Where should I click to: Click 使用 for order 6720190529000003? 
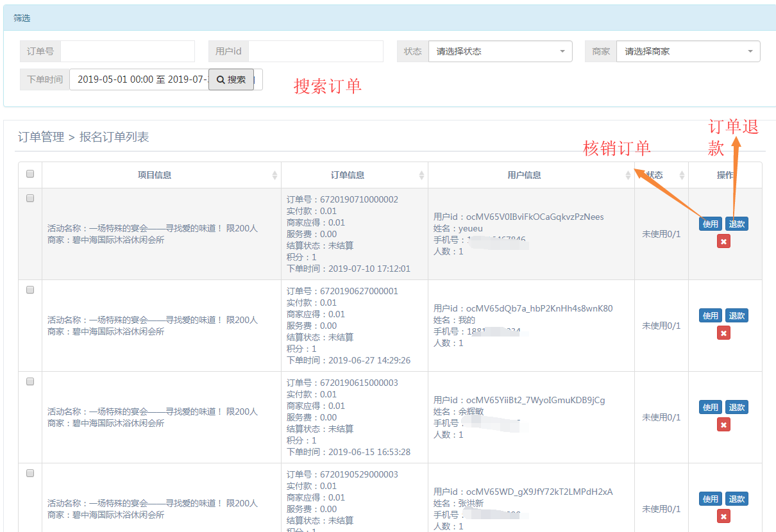coord(711,499)
